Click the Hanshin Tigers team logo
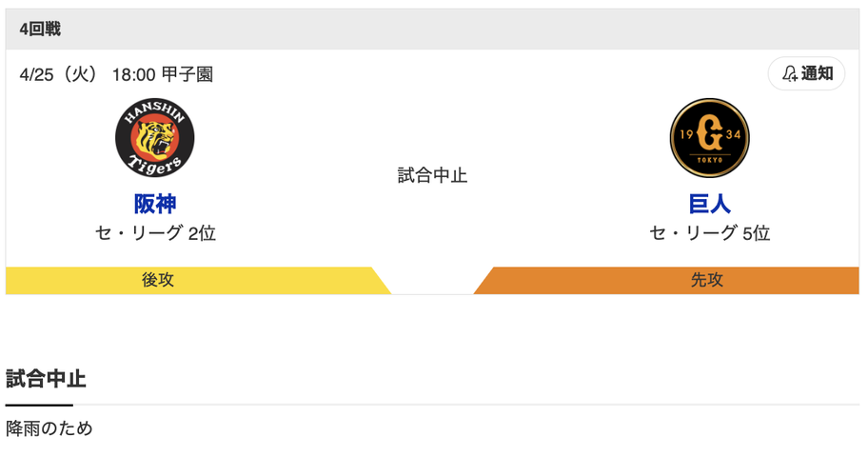The image size is (868, 457). tap(155, 137)
